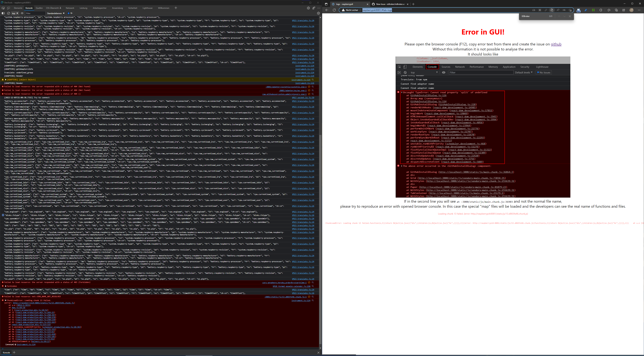Viewport: 644px width, 356px height.
Task: Start Read aloud from the address bar
Action: coord(558,10)
